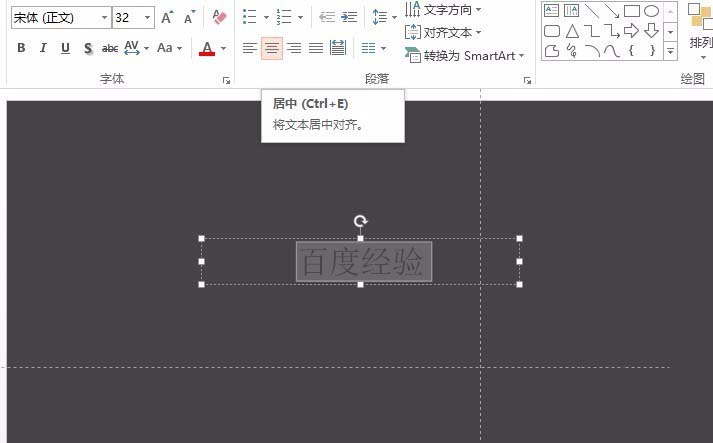
Task: Click 转换为 SmartArt button
Action: pyautogui.click(x=464, y=55)
